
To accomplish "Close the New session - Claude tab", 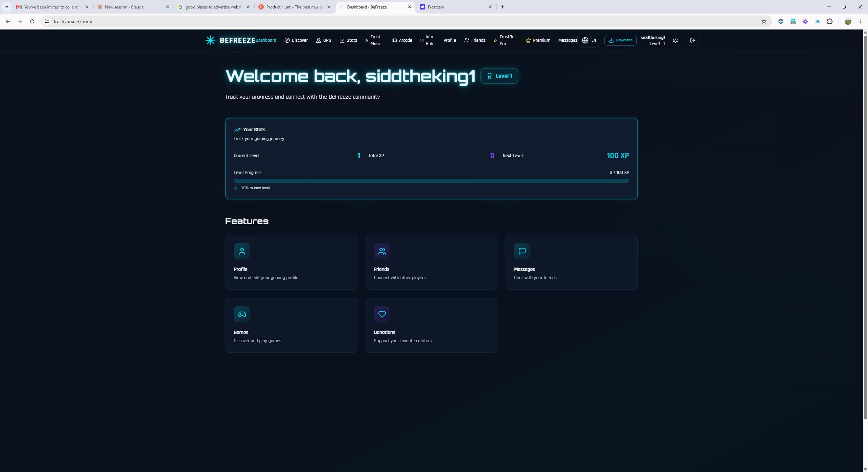I will pos(167,7).
